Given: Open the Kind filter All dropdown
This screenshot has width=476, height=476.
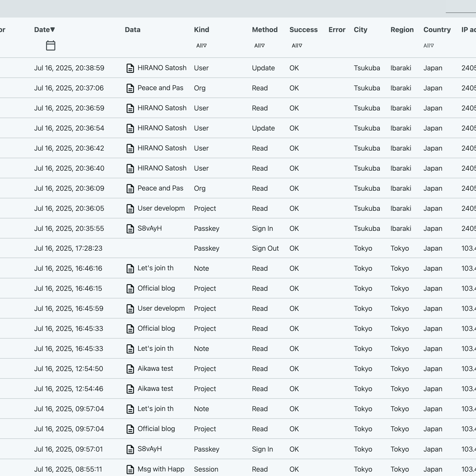Looking at the screenshot, I should coord(202,46).
